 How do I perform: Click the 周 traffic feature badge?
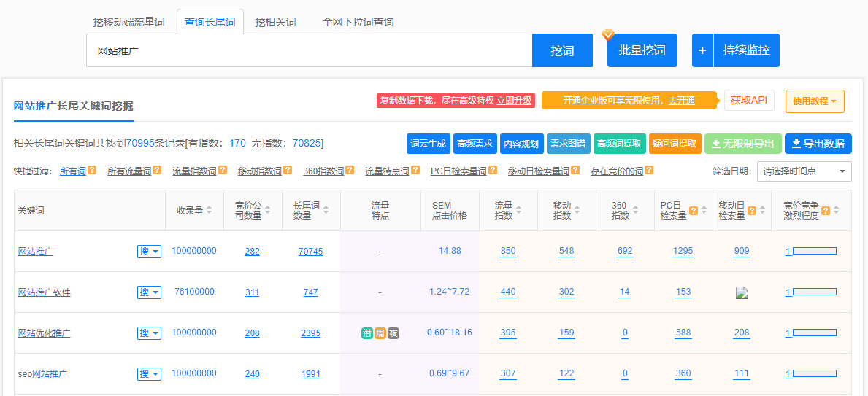380,333
